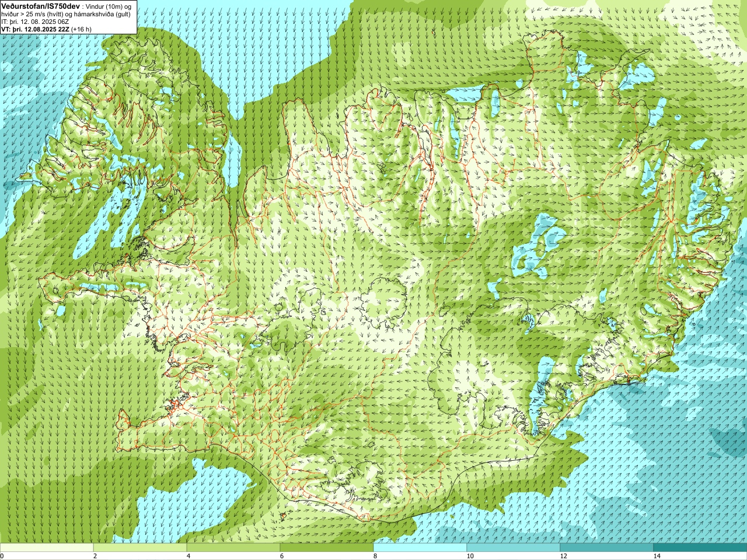Click the '10' label on the color scale
The image size is (747, 560).
[x=470, y=556]
